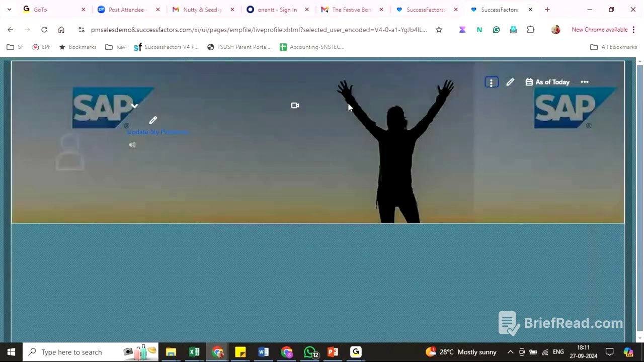644x362 pixels.
Task: Click the pencil edit icon beside As of Today
Action: click(x=510, y=82)
